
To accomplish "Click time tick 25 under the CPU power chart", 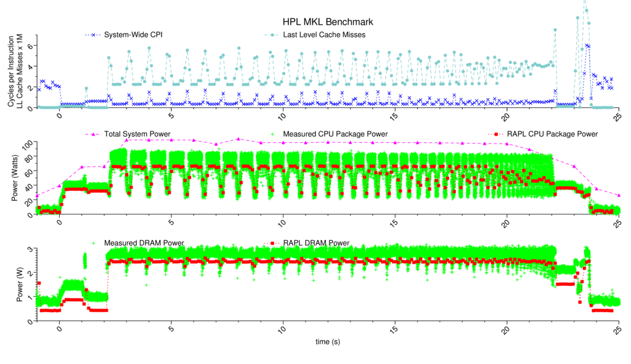I will tap(617, 223).
